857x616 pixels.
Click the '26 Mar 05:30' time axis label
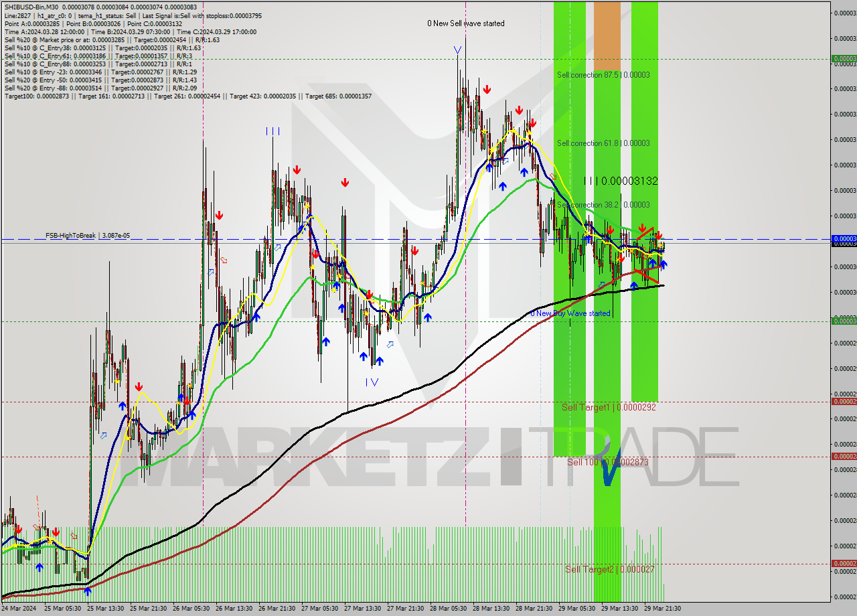coord(191,609)
